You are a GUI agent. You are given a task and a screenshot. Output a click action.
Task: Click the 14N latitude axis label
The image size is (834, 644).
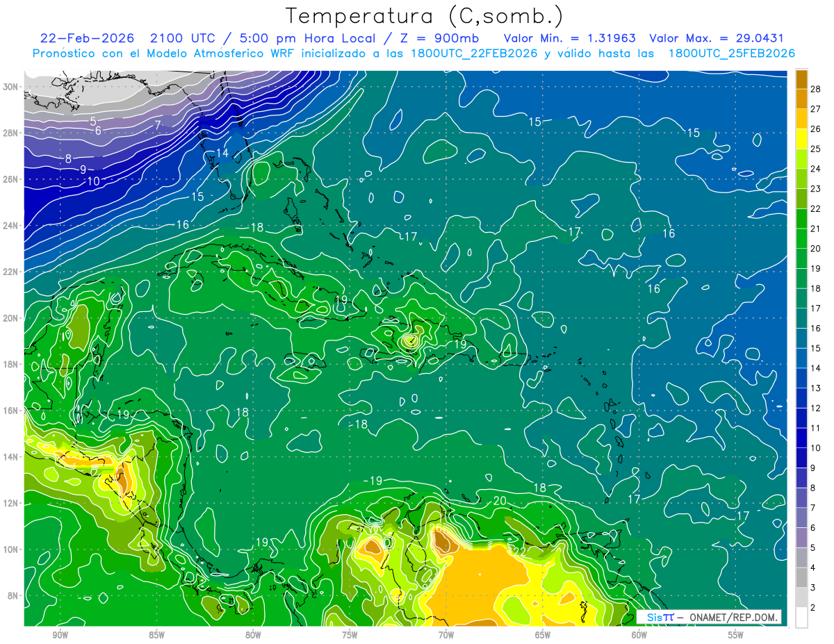point(11,457)
